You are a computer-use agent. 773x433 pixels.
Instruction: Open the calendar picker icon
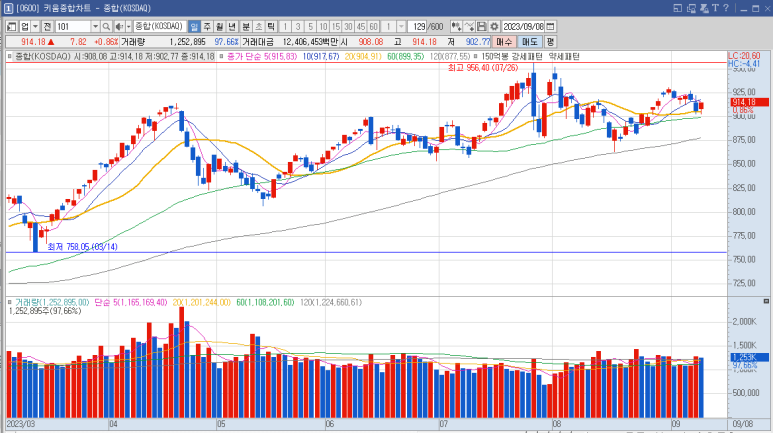(x=551, y=26)
